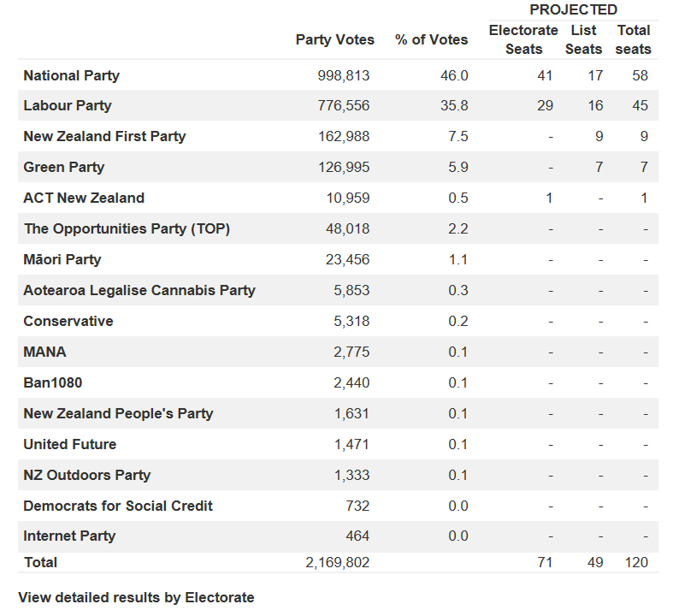Click ACT New Zealand party name
Screen dimensions: 679x616
click(84, 198)
